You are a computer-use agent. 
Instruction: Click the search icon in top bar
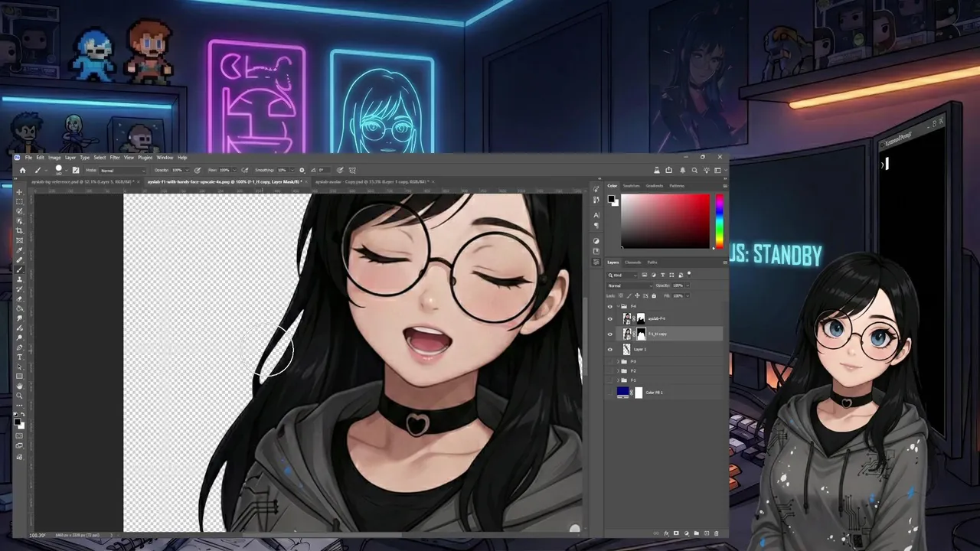point(694,170)
